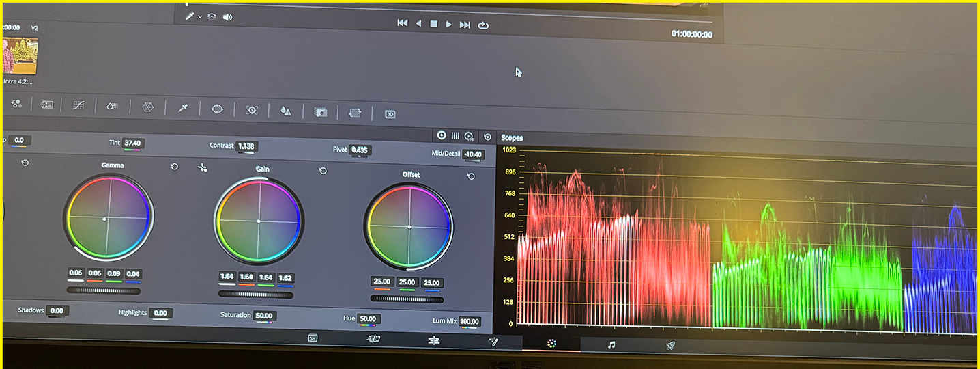Click the Gain master wheel slider
980x369 pixels.
tap(256, 295)
